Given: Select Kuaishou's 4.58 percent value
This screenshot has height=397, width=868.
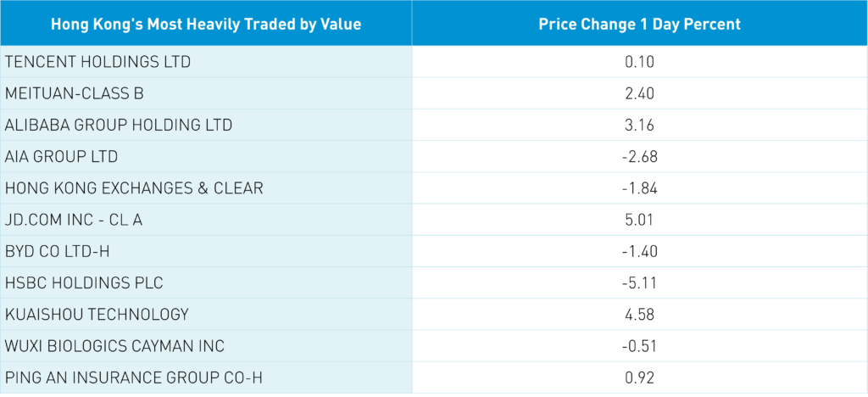Looking at the screenshot, I should click(x=639, y=314).
